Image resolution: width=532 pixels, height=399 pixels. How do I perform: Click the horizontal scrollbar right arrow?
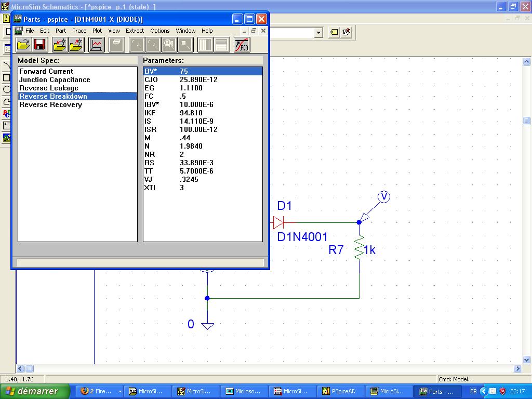point(517,368)
